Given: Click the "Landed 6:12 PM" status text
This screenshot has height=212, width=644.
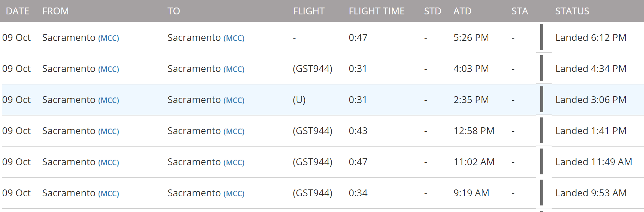Looking at the screenshot, I should pos(590,38).
